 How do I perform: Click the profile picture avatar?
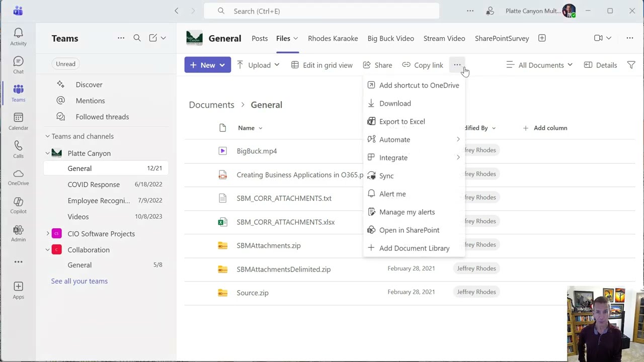(569, 11)
